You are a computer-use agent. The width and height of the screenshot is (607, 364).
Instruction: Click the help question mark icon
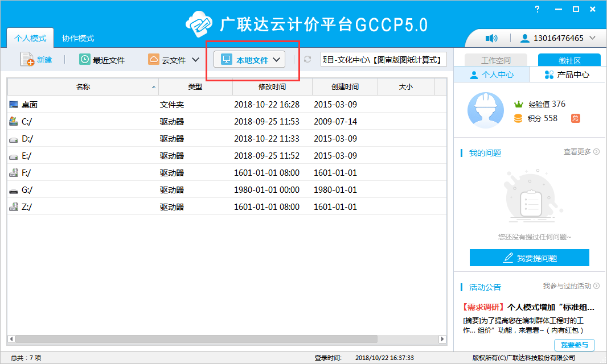click(x=538, y=9)
